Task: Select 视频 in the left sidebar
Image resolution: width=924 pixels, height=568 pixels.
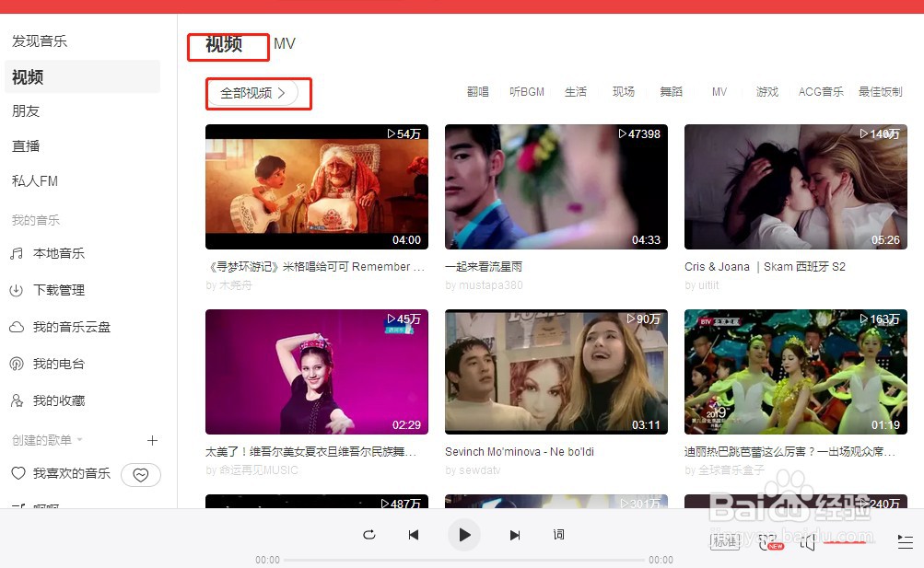Action: 83,76
